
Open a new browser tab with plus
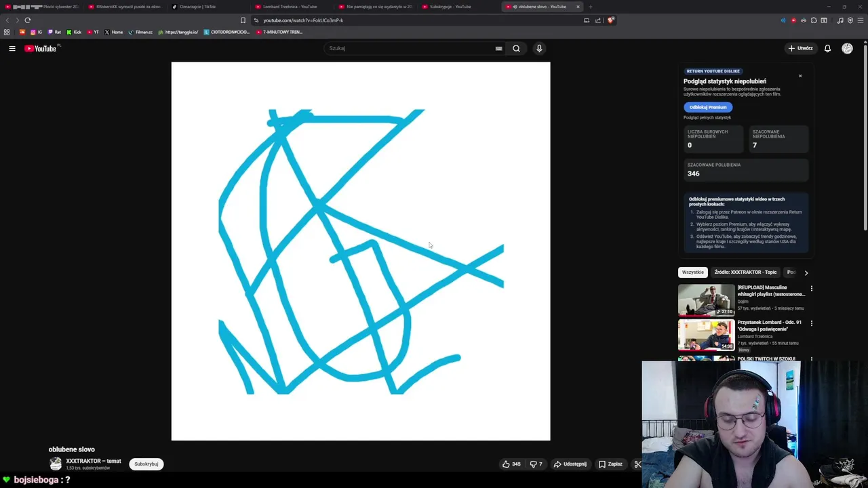[591, 7]
